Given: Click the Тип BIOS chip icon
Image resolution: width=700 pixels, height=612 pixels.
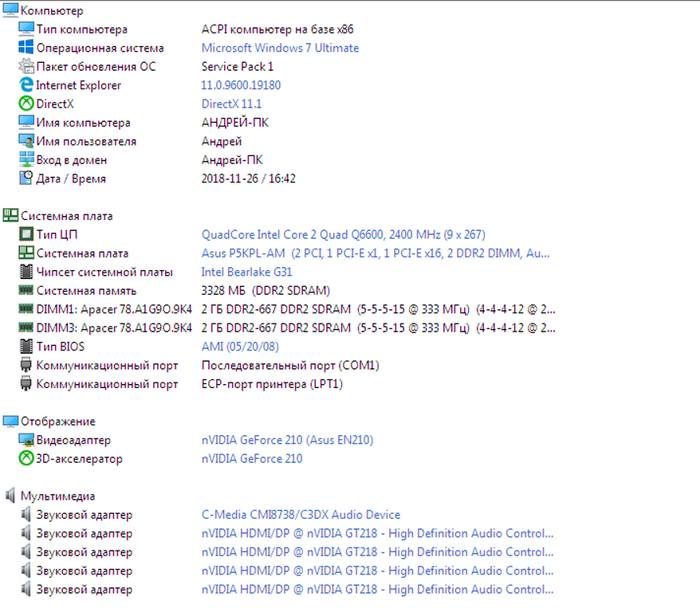Looking at the screenshot, I should coord(26,347).
